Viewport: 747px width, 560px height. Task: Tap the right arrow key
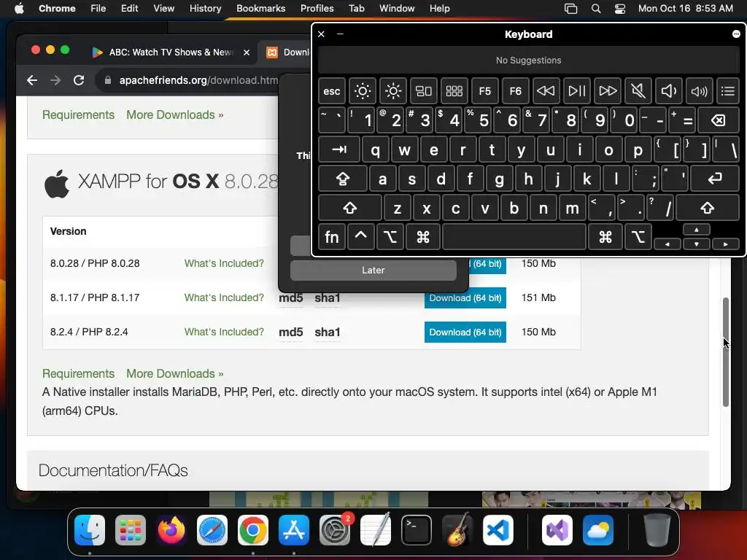pos(726,244)
